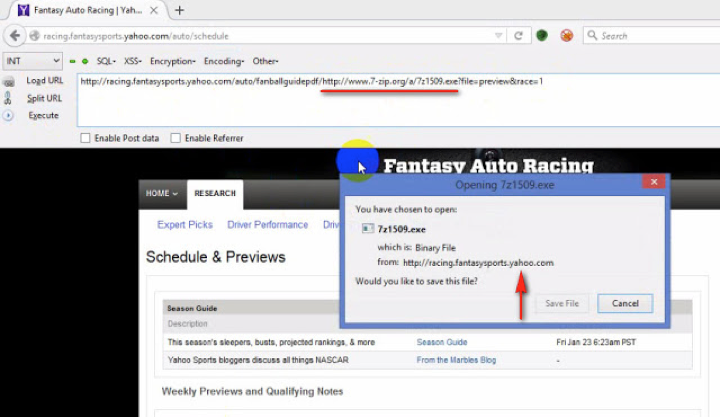Expand the SQL menu in HackBar
The image size is (720, 417).
[105, 61]
